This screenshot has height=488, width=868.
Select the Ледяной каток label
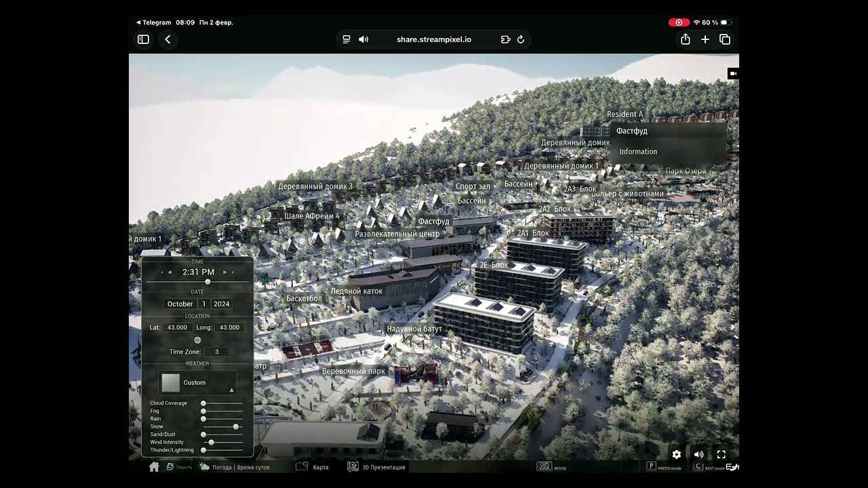click(357, 291)
